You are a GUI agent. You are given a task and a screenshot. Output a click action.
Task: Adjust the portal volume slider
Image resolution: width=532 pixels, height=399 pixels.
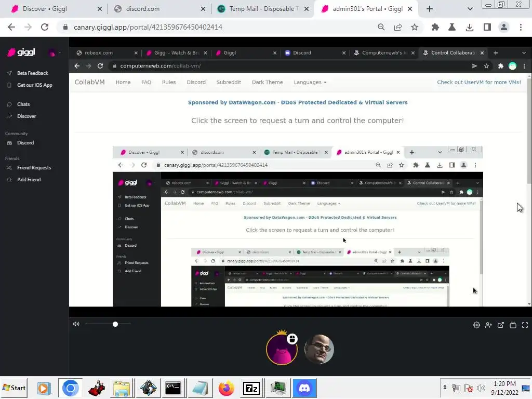tap(108, 324)
